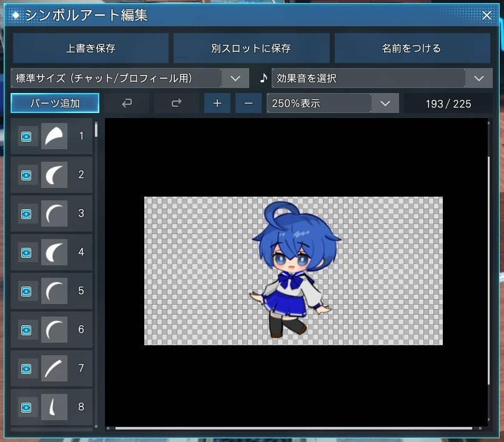Select layer number 1 label
Viewport: 504px width, 442px height.
pos(81,136)
